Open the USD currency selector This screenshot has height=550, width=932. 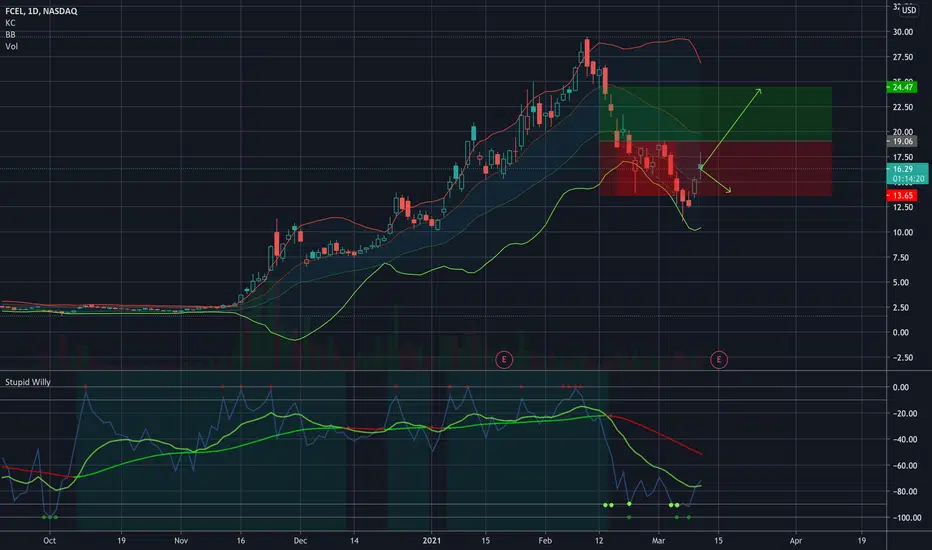click(x=909, y=10)
